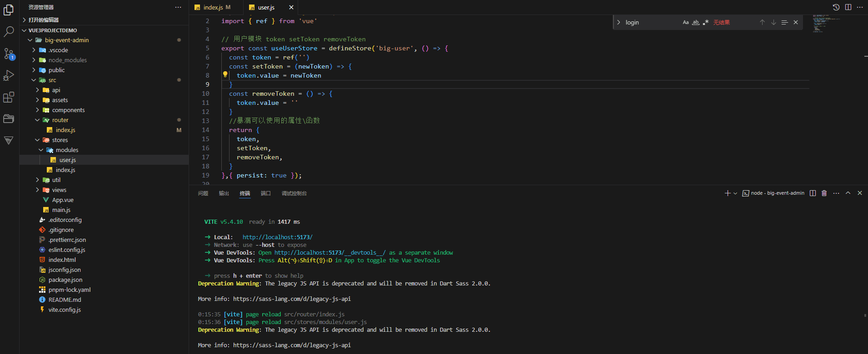This screenshot has height=354, width=868.
Task: Collapse the big-event-admin folder
Action: point(104,40)
